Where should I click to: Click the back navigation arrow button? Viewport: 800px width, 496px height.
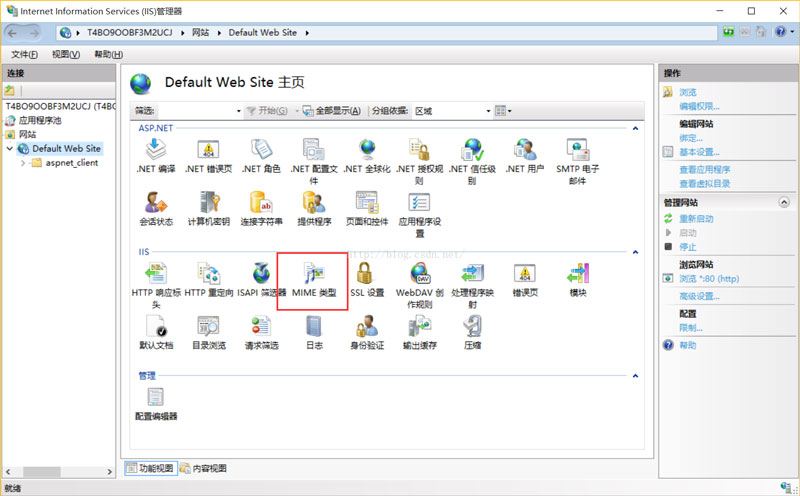(x=13, y=33)
